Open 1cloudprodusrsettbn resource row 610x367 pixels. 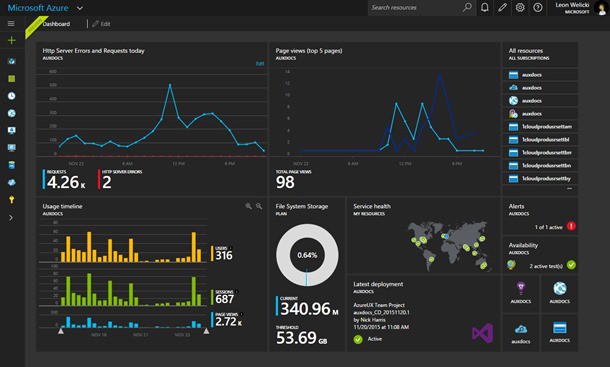540,165
